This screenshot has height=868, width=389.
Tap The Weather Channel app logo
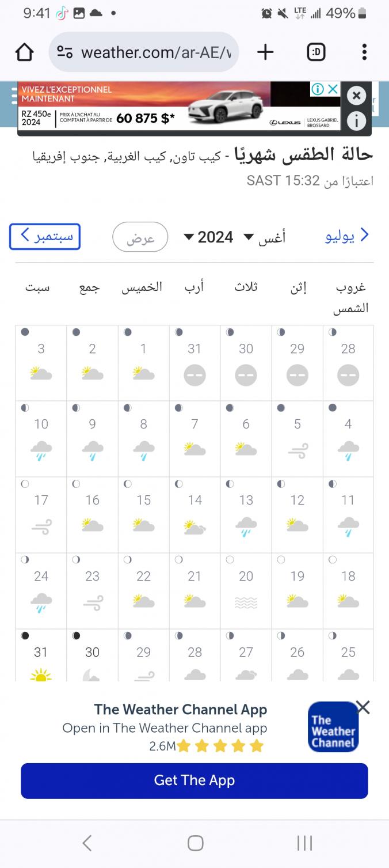pyautogui.click(x=333, y=727)
